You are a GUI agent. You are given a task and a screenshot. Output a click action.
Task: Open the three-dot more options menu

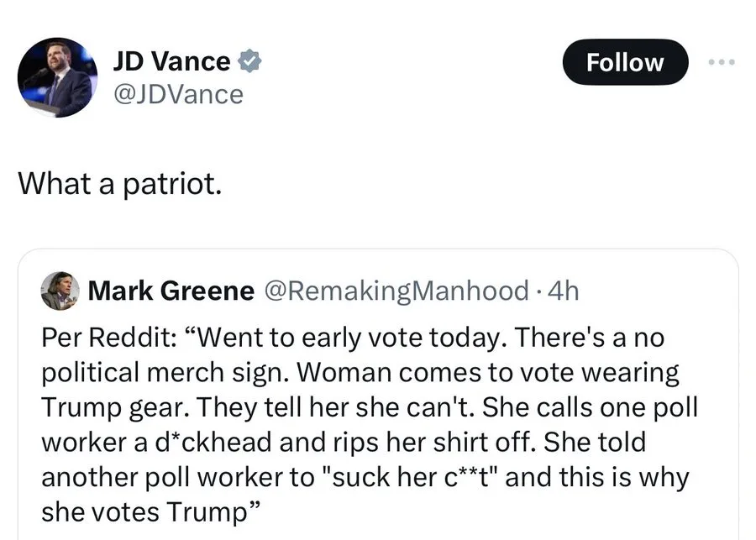[722, 61]
